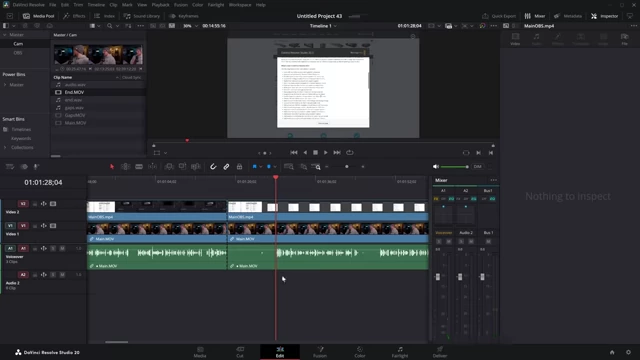The image size is (640, 360).
Task: Click the Custom Zoom magnifier icon
Action: pos(316,167)
